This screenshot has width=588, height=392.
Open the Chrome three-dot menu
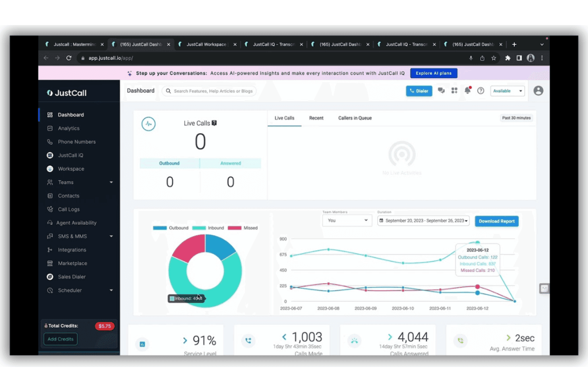tap(542, 58)
